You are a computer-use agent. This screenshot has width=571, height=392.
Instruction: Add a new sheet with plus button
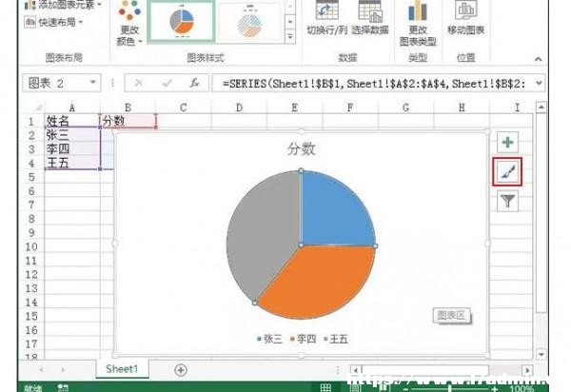tap(181, 370)
